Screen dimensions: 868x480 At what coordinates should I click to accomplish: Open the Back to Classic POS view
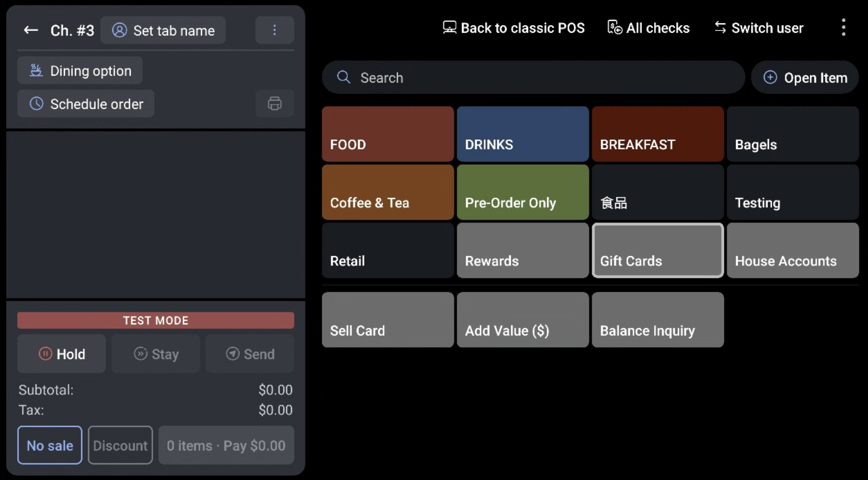click(x=514, y=28)
